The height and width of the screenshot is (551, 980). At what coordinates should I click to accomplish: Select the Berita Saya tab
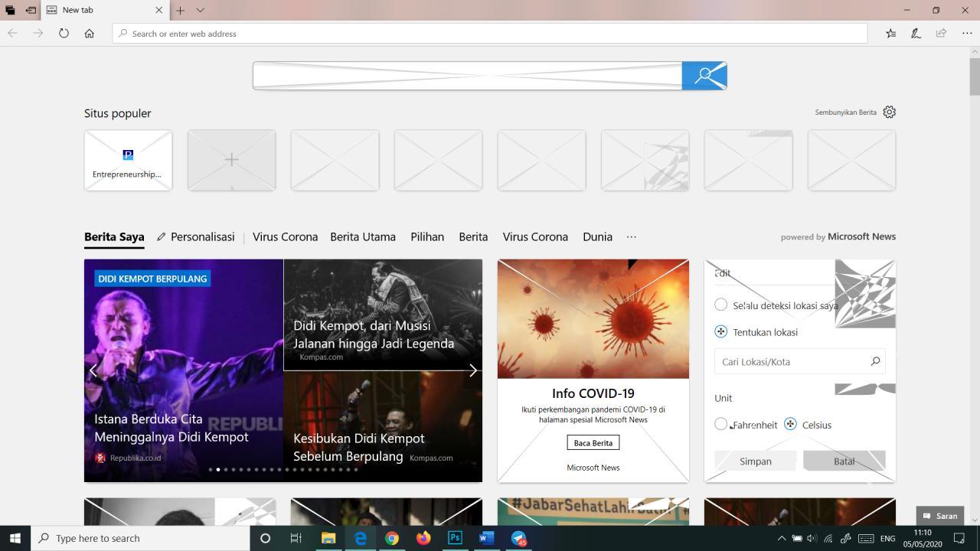point(114,236)
